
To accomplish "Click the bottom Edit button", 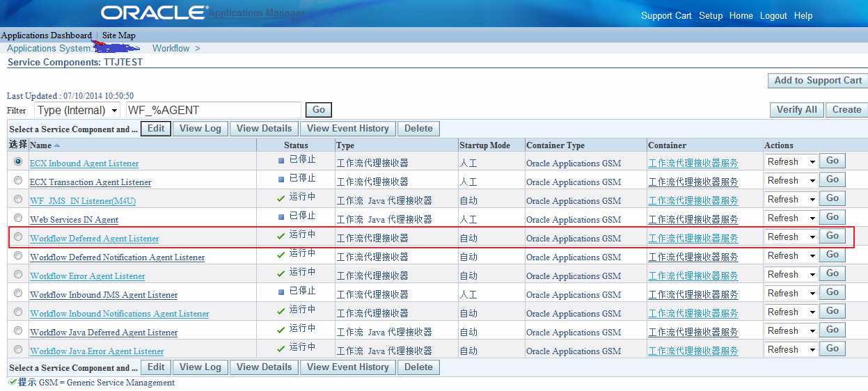I will 156,367.
